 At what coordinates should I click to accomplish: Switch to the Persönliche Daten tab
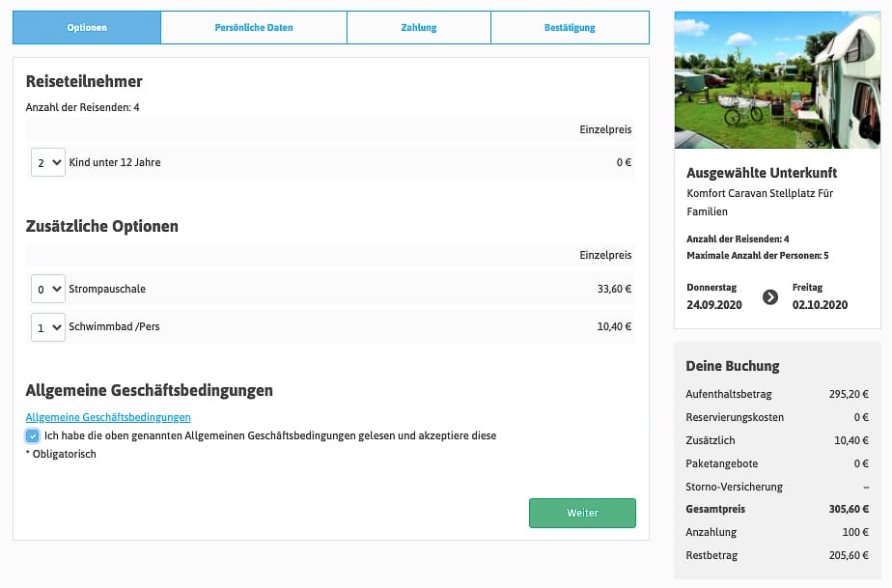click(x=254, y=28)
